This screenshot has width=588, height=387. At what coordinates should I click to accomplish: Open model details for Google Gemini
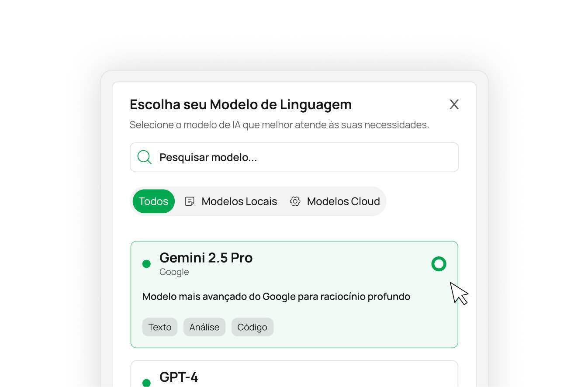(x=294, y=294)
